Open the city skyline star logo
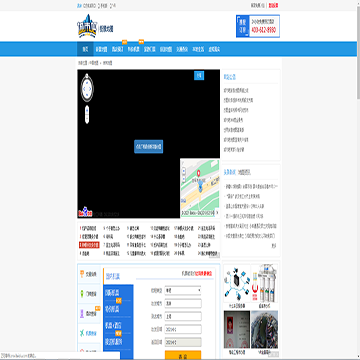The height and width of the screenshot is (360, 360). [88, 26]
